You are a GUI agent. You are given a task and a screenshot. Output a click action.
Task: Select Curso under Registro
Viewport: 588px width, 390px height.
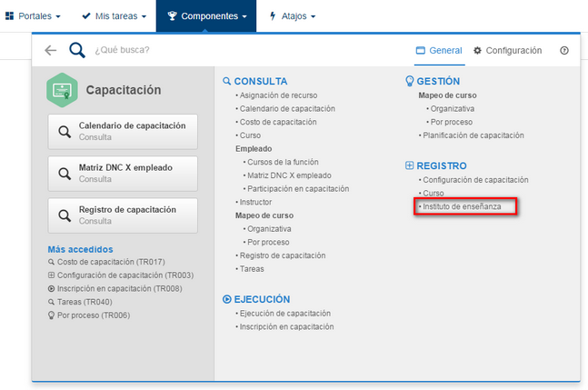pos(434,193)
